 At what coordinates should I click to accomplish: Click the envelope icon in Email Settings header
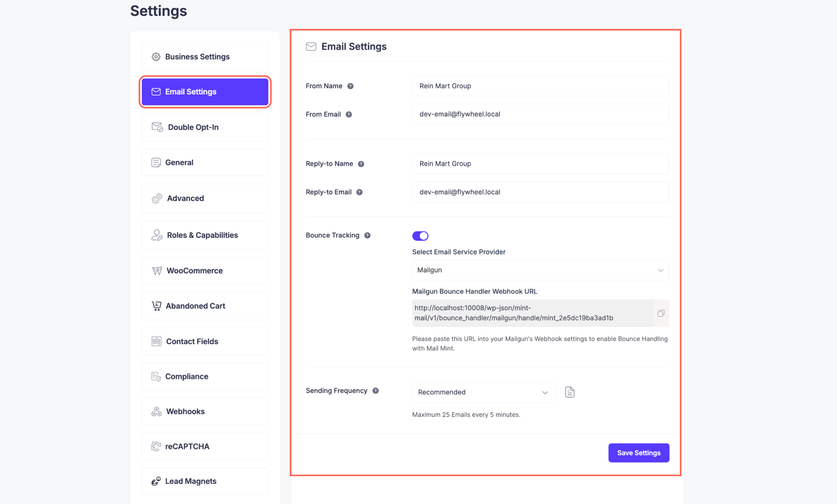(311, 46)
